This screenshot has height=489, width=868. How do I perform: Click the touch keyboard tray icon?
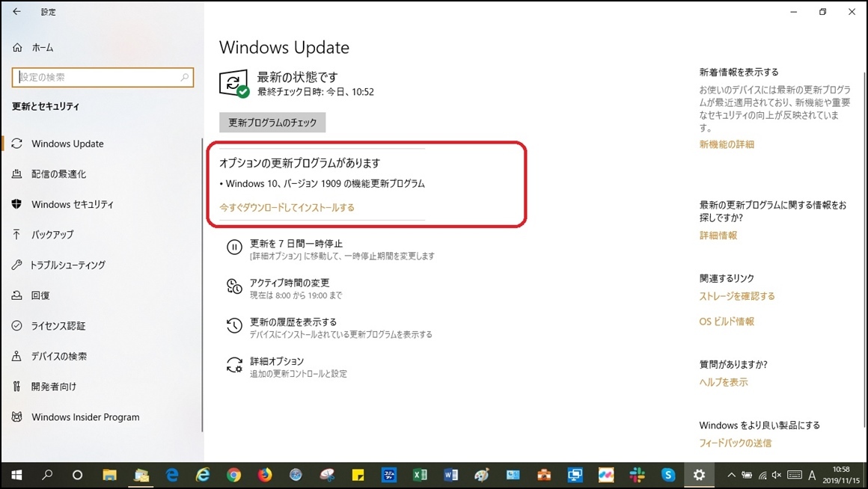tap(795, 476)
